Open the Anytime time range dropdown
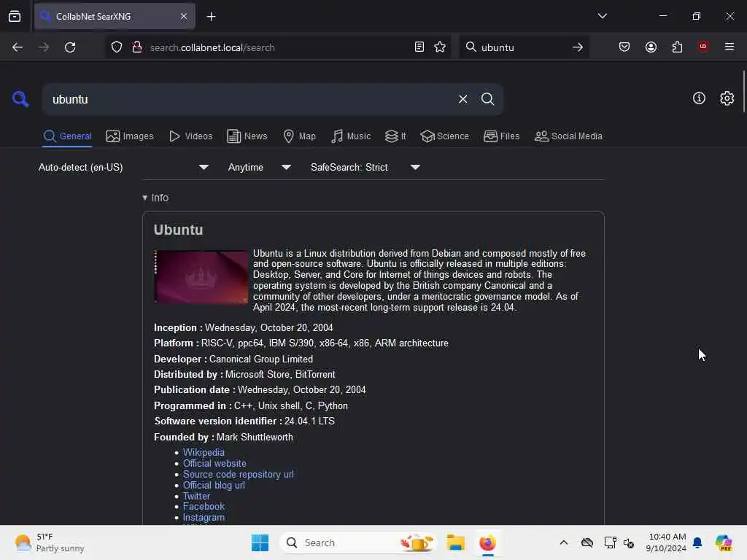 click(260, 167)
